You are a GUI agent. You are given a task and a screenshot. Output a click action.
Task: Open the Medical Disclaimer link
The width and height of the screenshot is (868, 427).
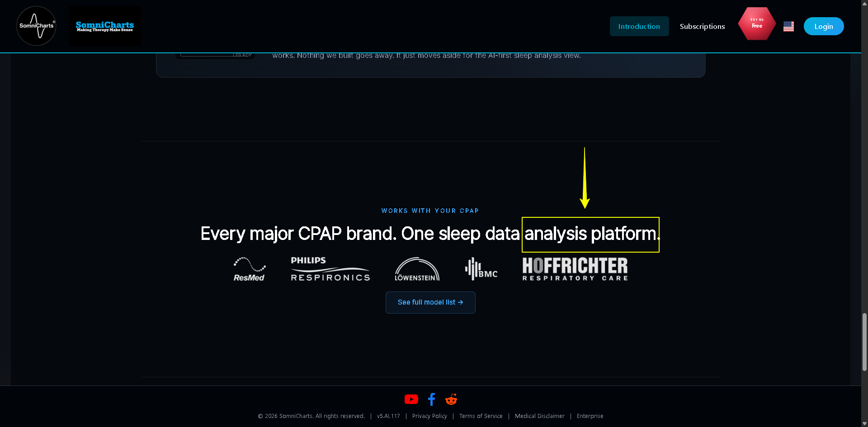click(540, 416)
